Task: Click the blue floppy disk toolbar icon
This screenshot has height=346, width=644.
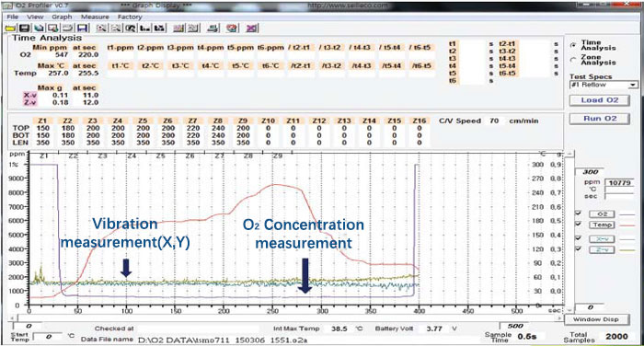Action: click(x=83, y=29)
